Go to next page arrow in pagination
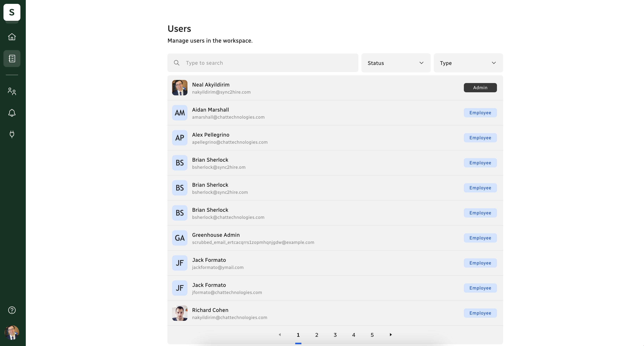This screenshot has width=644, height=346. tap(391, 335)
